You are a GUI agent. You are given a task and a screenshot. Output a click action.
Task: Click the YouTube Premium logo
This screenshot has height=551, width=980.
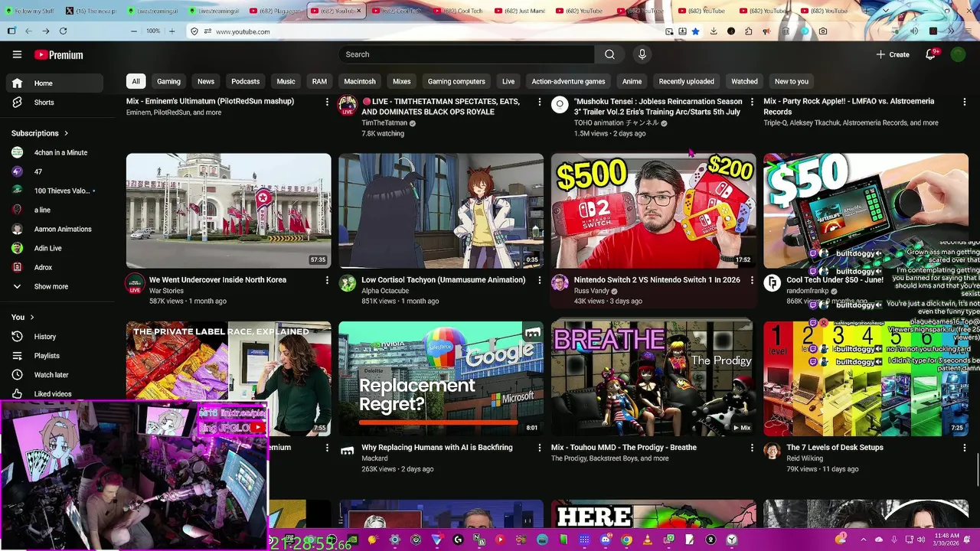(58, 55)
